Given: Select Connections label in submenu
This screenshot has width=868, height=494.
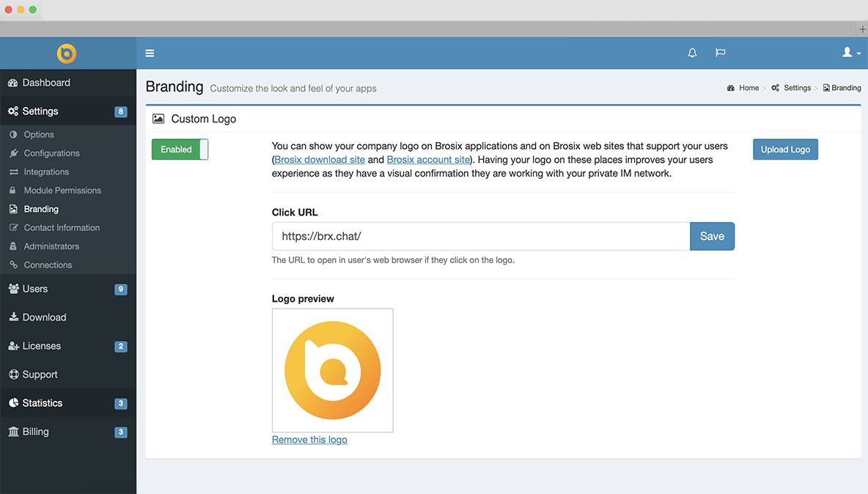Looking at the screenshot, I should pyautogui.click(x=48, y=265).
